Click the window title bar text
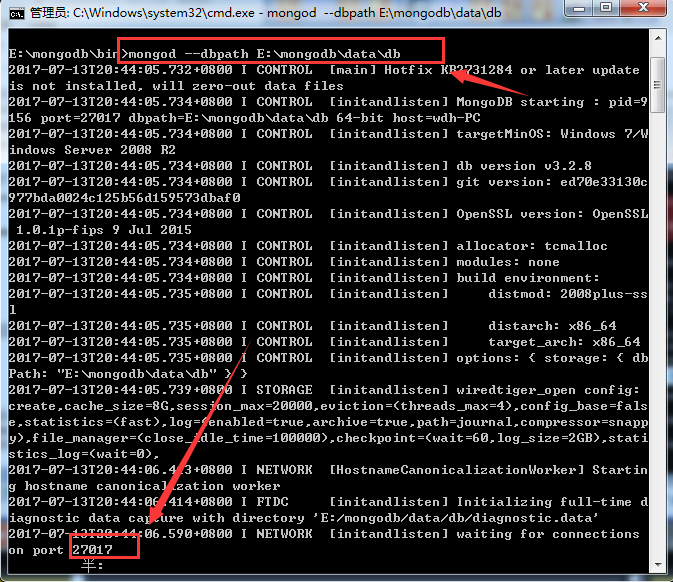The image size is (673, 582). [x=265, y=13]
